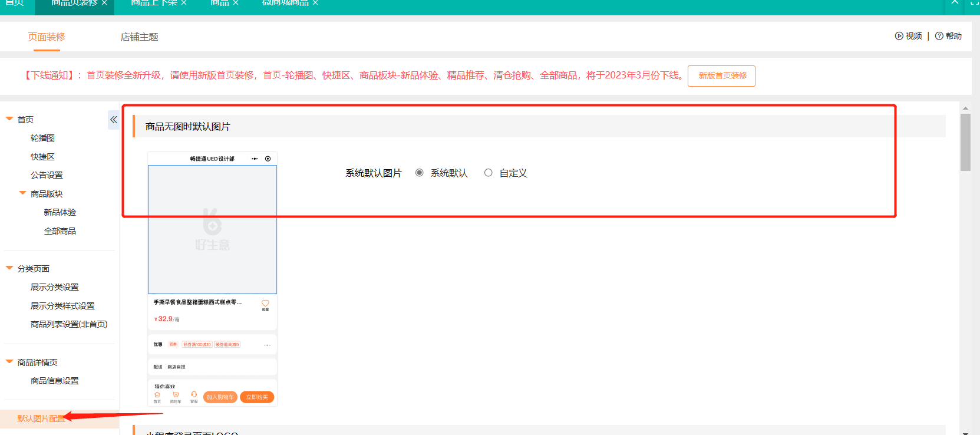Click the customer service headset icon in preview
Image resolution: width=980 pixels, height=435 pixels.
tap(194, 395)
